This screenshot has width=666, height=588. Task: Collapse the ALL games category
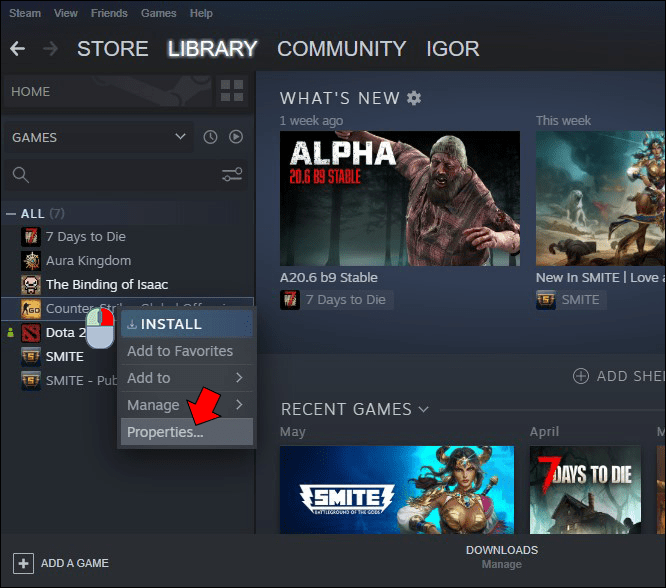click(11, 214)
